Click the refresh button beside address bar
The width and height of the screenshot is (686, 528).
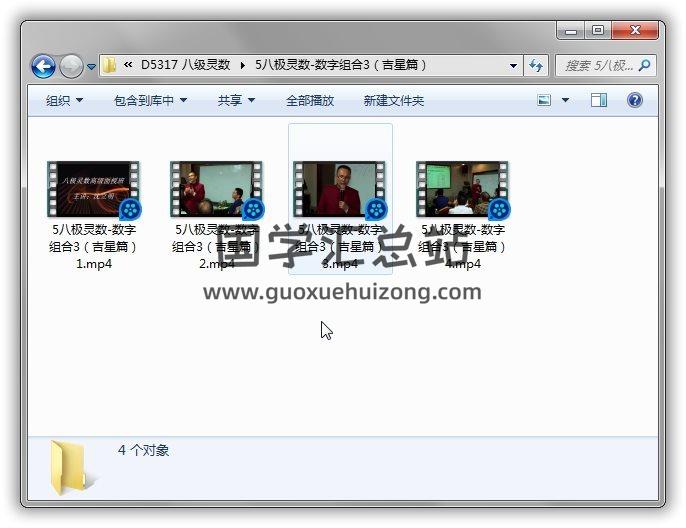pyautogui.click(x=536, y=66)
